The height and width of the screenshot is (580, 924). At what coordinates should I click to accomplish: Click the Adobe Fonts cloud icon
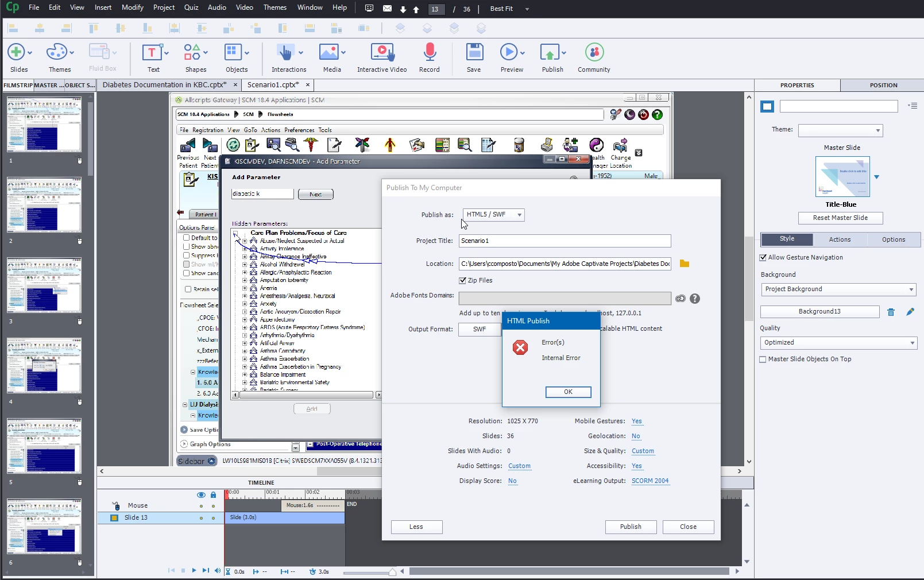(681, 299)
